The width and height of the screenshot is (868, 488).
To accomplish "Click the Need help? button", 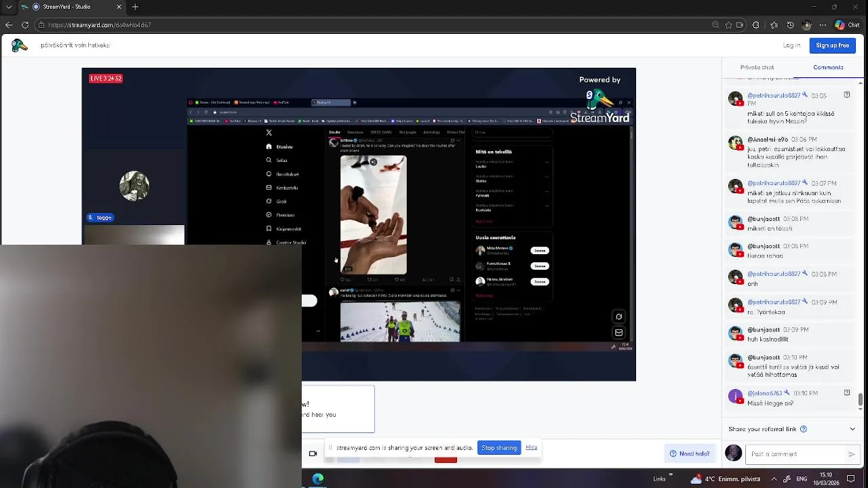I will click(x=690, y=454).
